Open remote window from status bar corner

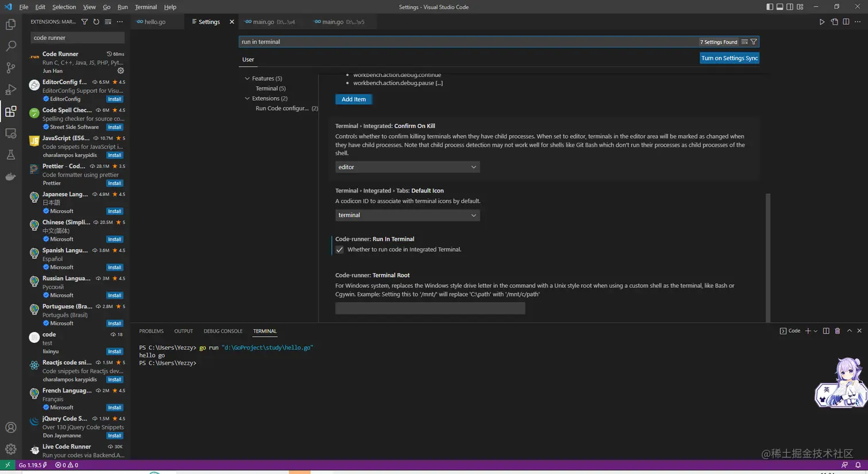[7, 465]
